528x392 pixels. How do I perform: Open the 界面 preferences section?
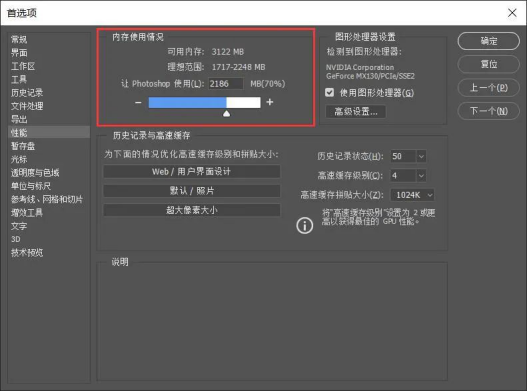[19, 53]
